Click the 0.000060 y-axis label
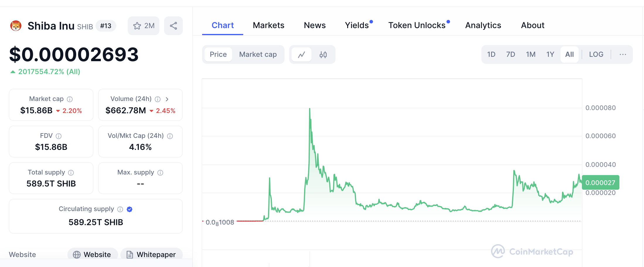644x267 pixels. tap(600, 136)
